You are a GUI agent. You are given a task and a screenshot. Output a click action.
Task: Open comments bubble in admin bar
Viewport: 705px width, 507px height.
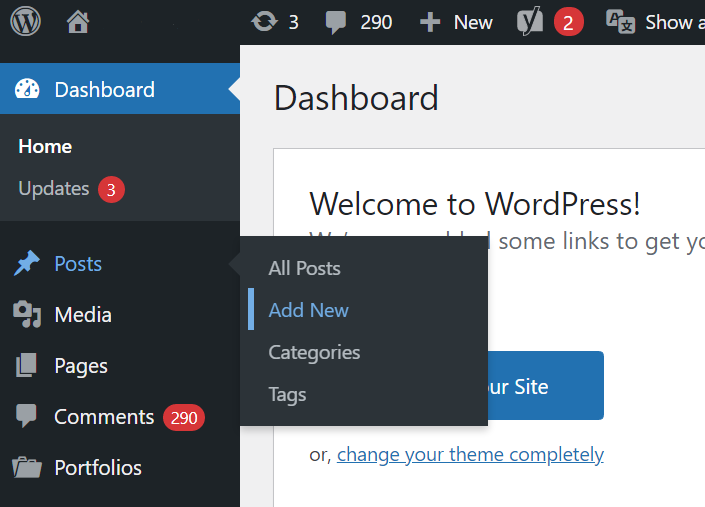tap(337, 22)
